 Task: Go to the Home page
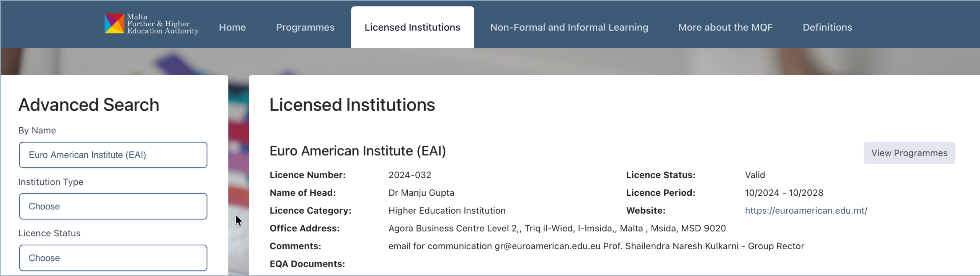click(232, 28)
